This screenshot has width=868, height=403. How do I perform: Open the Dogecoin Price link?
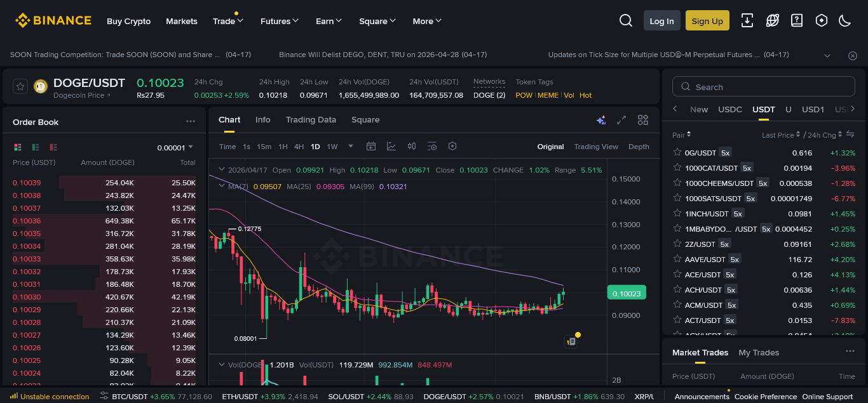pos(81,95)
